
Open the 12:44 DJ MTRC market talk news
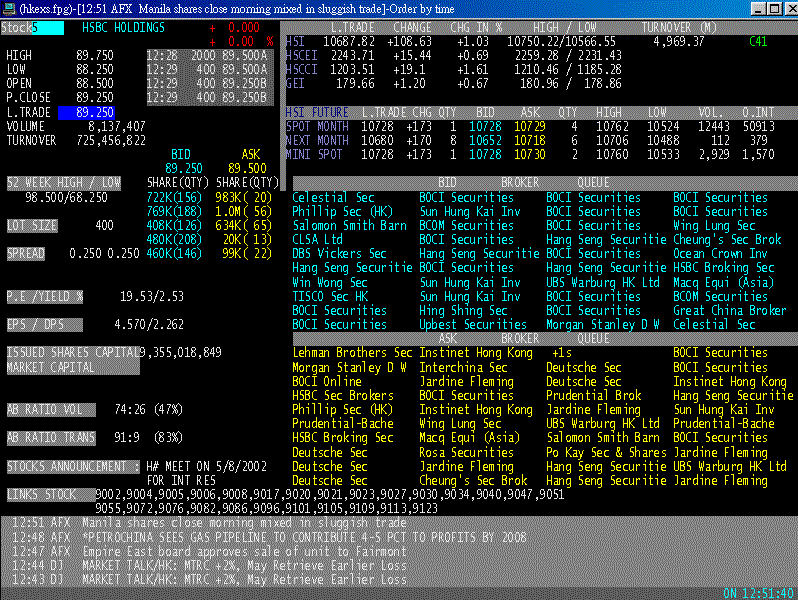[x=209, y=565]
